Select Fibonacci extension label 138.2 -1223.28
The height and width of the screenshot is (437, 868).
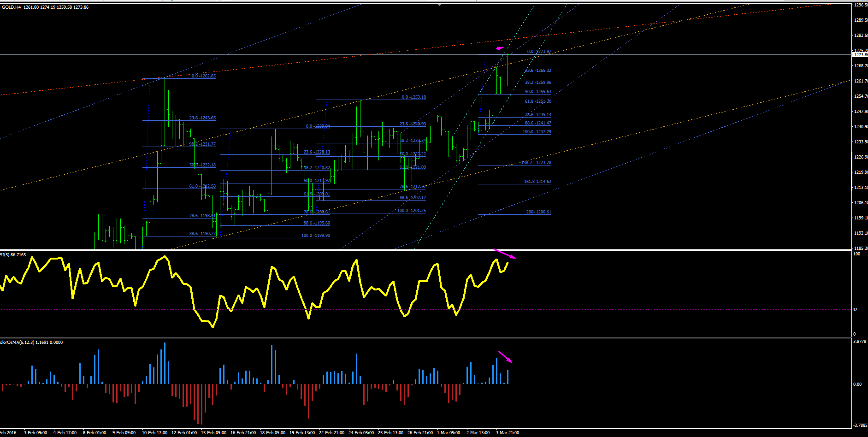pos(537,163)
